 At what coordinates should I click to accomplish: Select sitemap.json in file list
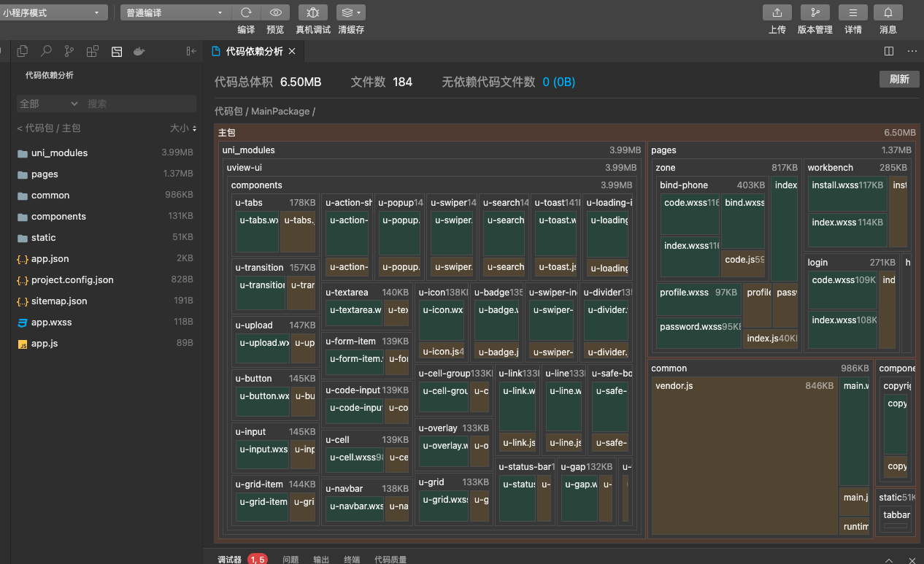point(107,301)
